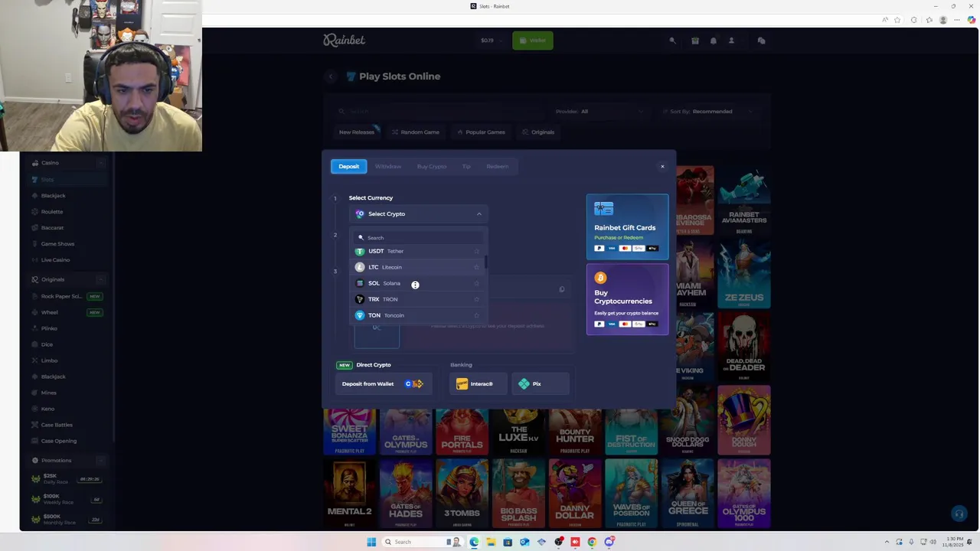Select the Popular Games filter
Viewport: 980px width, 551px height.
[x=482, y=132]
